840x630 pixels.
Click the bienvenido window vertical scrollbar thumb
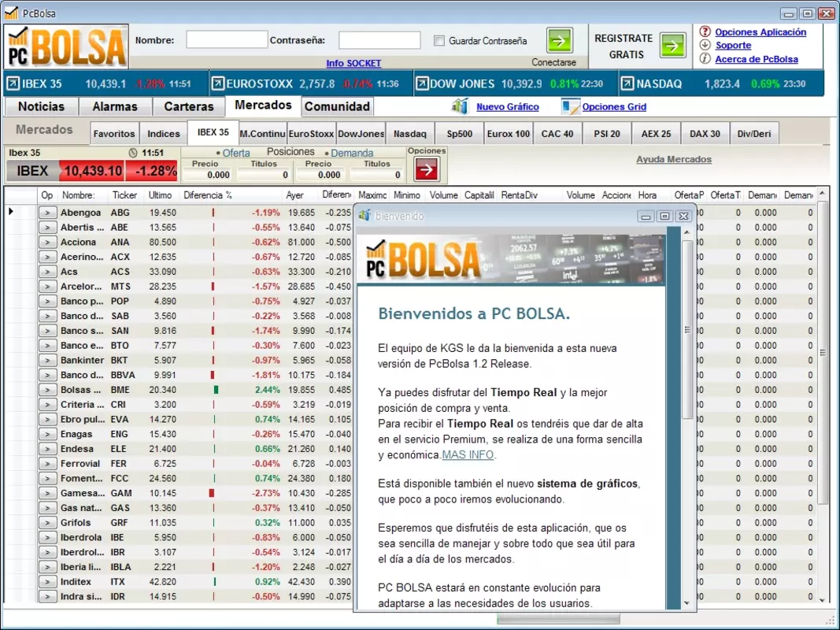coord(687,329)
